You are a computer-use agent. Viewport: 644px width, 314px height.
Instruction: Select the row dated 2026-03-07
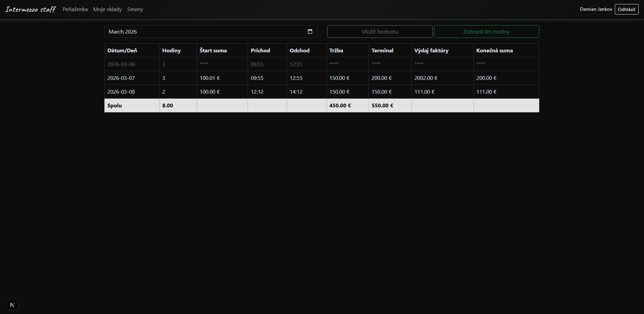121,78
